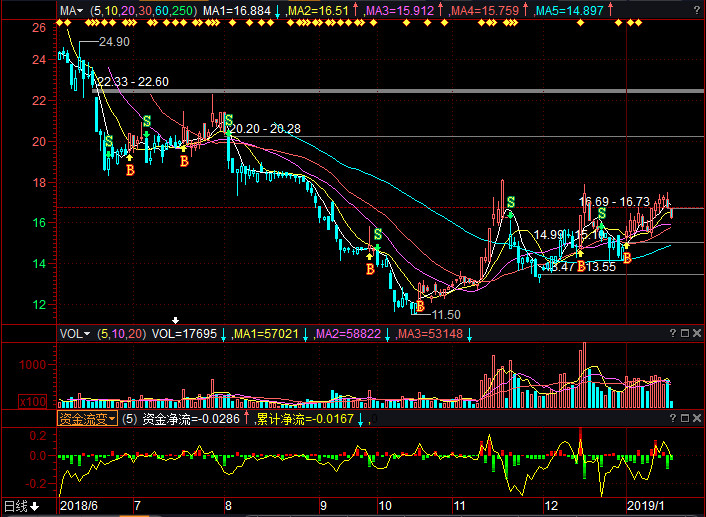Open help for the 资金流变 panel

click(673, 418)
